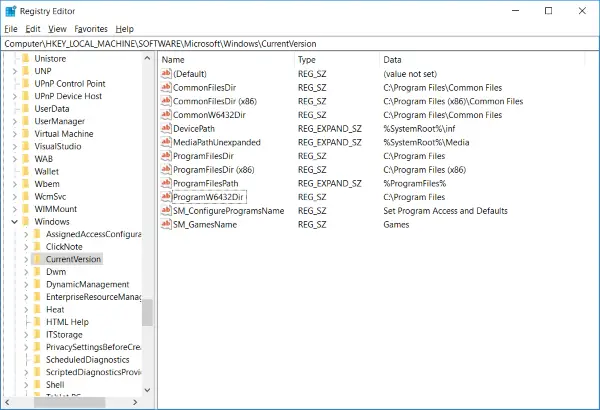The height and width of the screenshot is (410, 600).
Task: Expand the CurrentVersion key
Action: pyautogui.click(x=24, y=259)
